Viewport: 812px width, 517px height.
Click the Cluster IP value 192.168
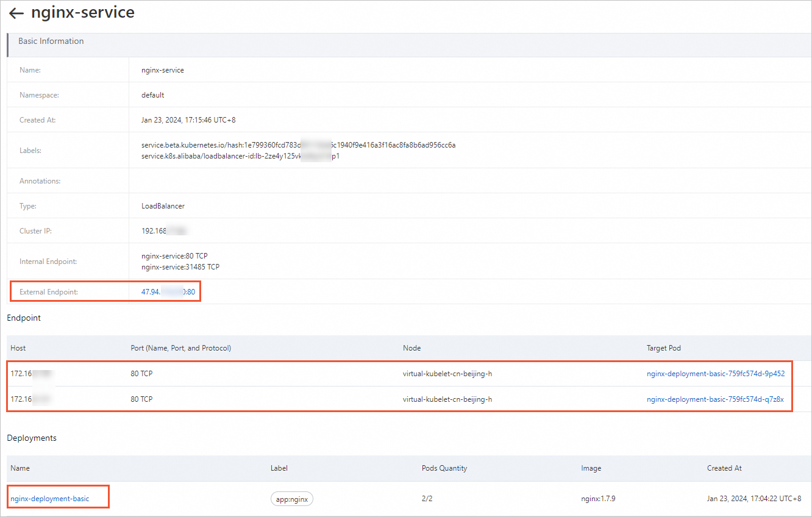(x=163, y=231)
